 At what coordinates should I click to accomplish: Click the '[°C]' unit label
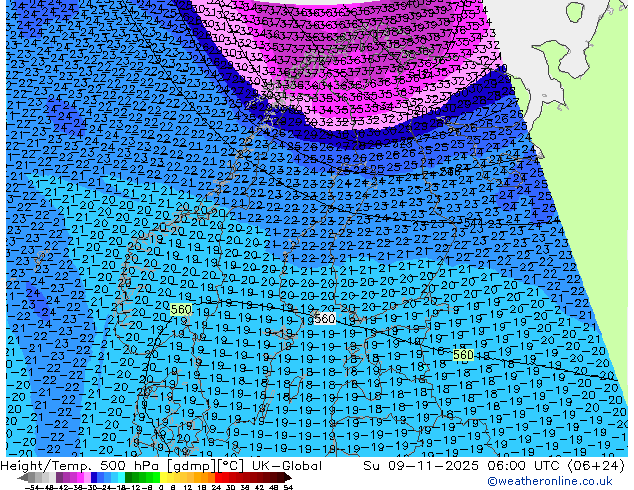tap(231, 466)
